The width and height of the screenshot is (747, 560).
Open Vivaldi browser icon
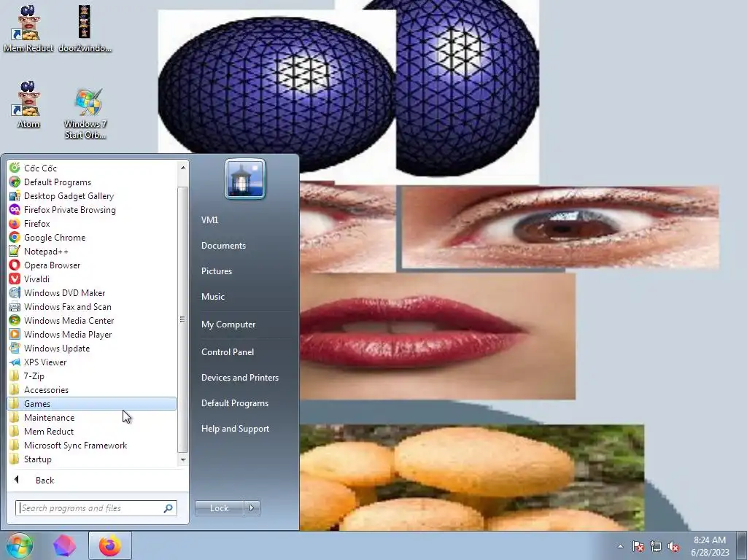15,279
